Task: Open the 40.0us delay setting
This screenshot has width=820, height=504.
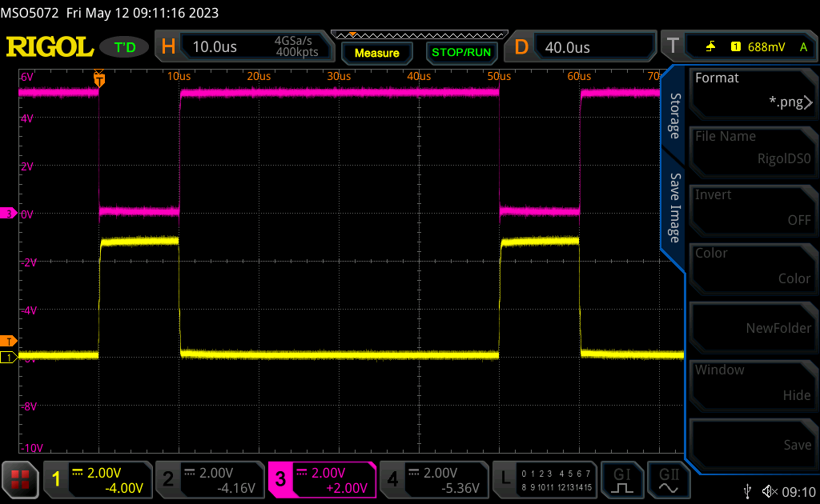Action: click(x=568, y=47)
